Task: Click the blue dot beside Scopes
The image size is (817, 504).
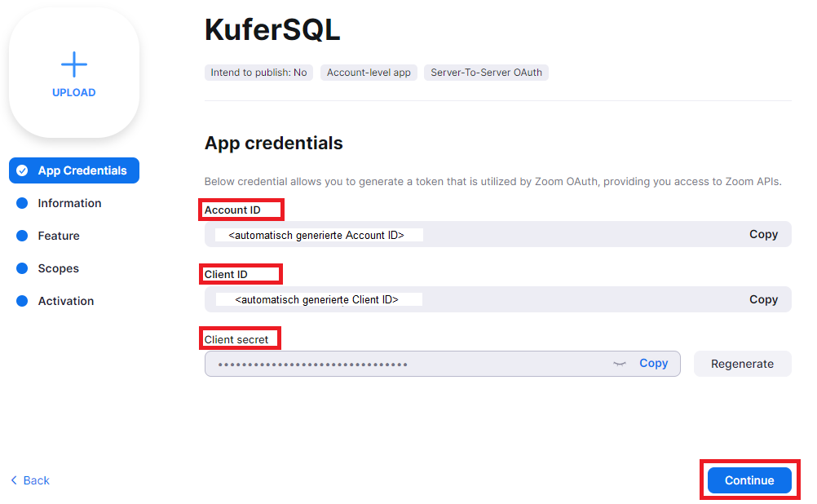Action: click(x=22, y=268)
